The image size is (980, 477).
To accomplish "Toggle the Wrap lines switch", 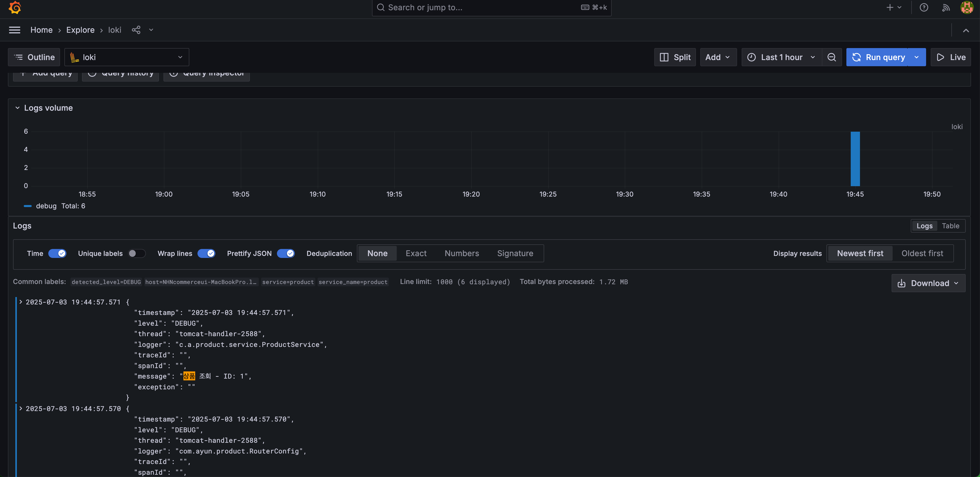I will [206, 253].
